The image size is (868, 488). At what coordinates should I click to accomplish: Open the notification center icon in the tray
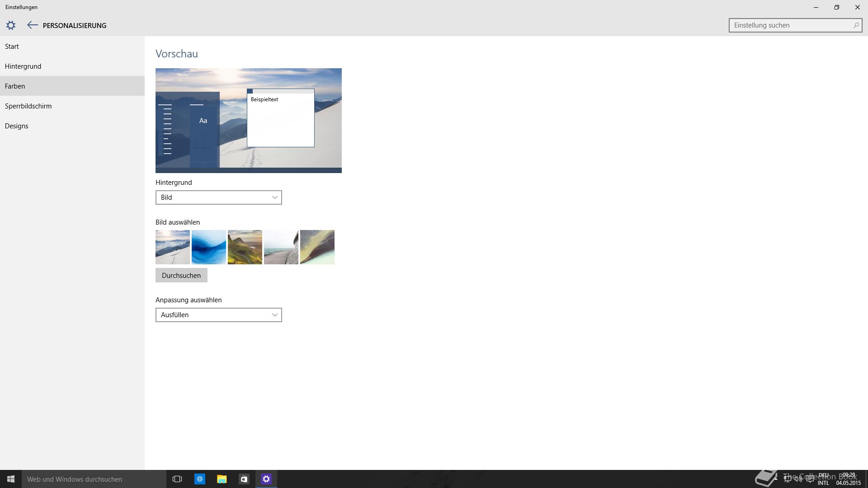pos(810,479)
